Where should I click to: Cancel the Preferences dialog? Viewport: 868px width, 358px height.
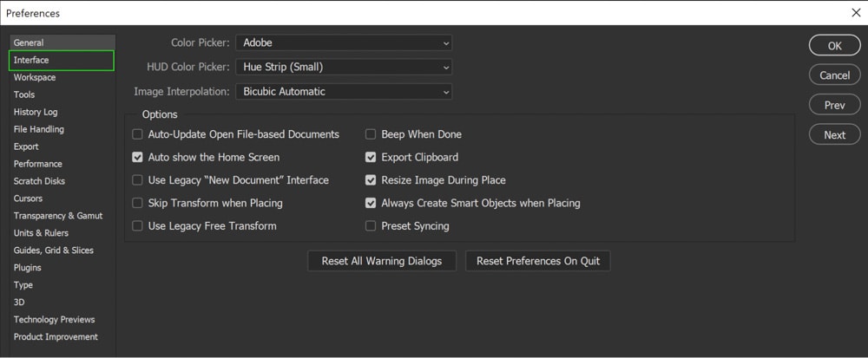pyautogui.click(x=835, y=75)
